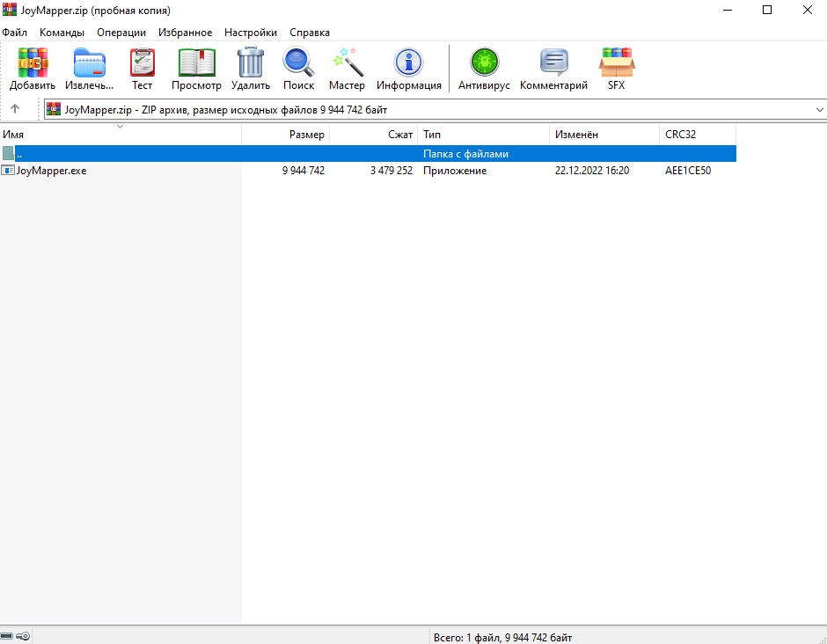
Task: Select JoyMapper.exe file in list
Action: pos(51,171)
